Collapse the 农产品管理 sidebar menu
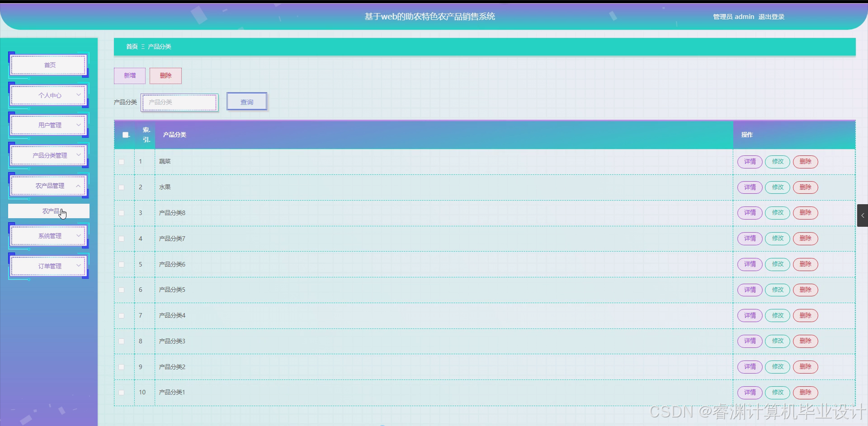The height and width of the screenshot is (426, 868). point(49,186)
